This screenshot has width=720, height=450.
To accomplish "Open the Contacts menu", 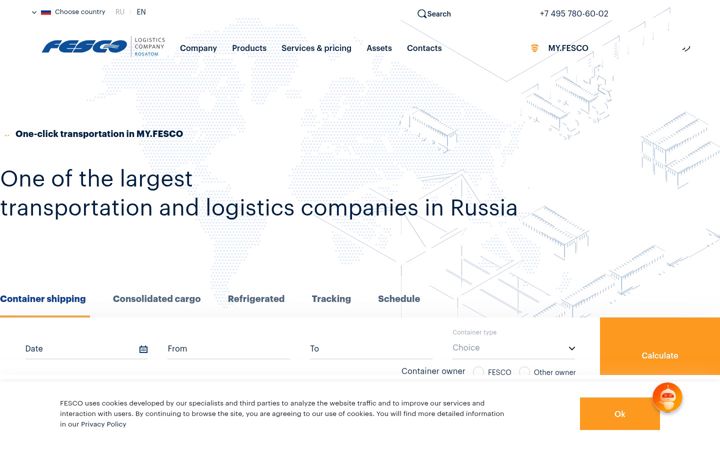I will pyautogui.click(x=424, y=48).
